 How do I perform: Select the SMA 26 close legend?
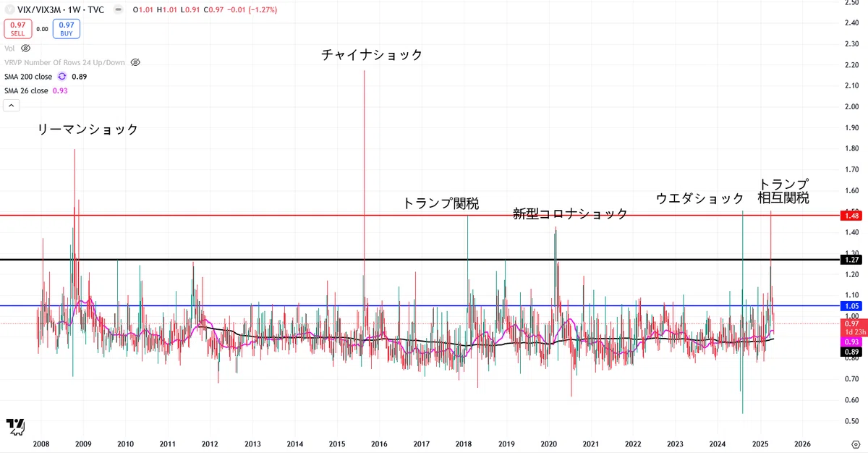(x=26, y=90)
